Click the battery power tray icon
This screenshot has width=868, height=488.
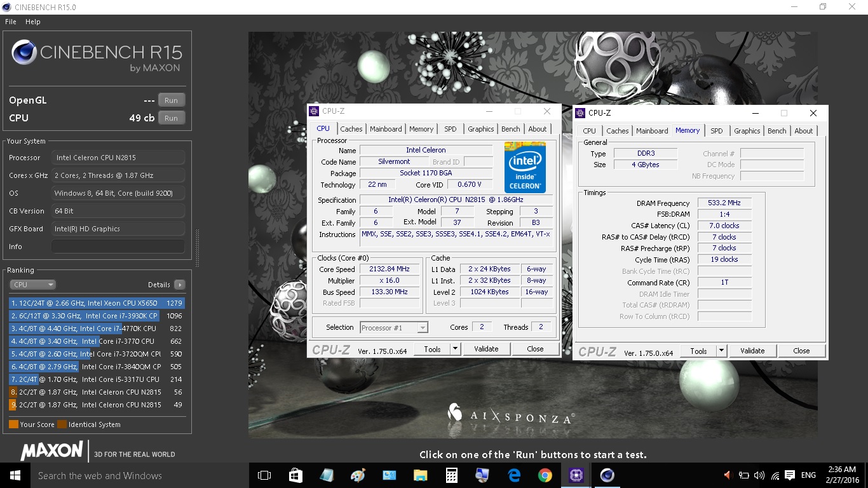743,475
